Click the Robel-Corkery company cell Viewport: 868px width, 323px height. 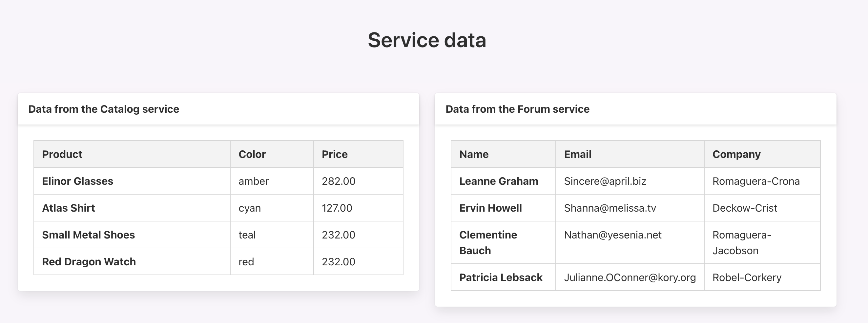(x=762, y=277)
